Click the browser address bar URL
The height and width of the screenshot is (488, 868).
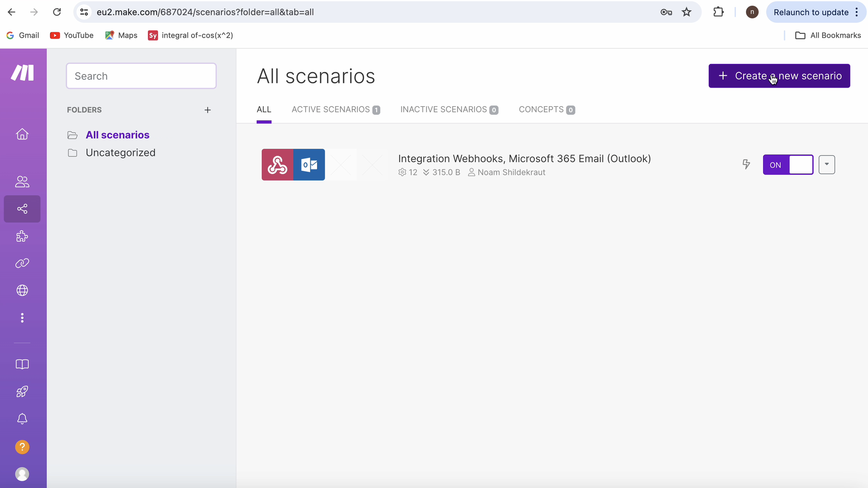click(205, 12)
